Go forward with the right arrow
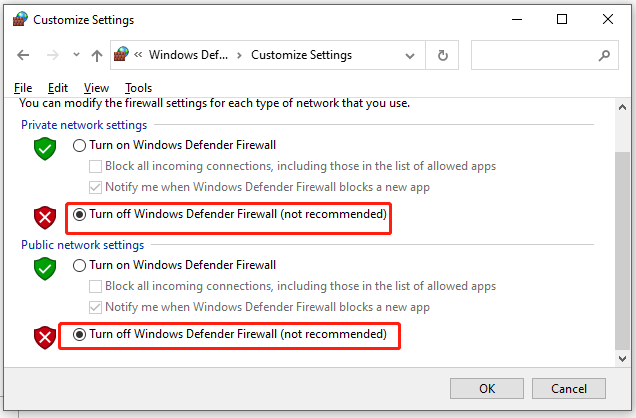Screen dimensions: 636x418 point(53,55)
